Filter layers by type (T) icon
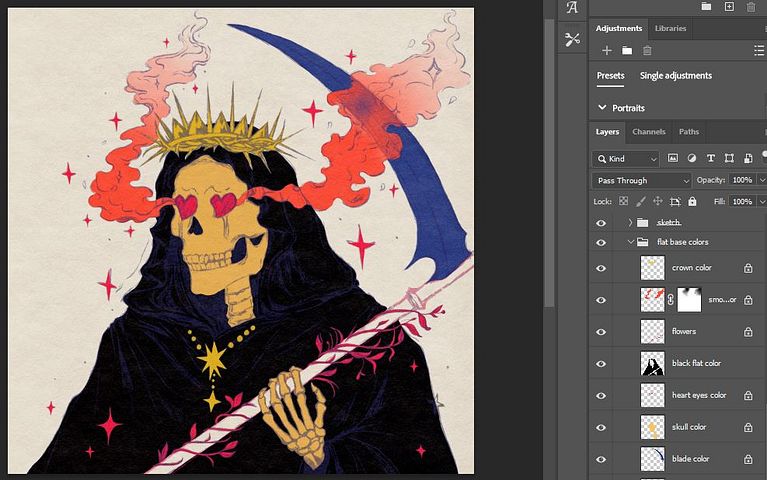 tap(710, 158)
